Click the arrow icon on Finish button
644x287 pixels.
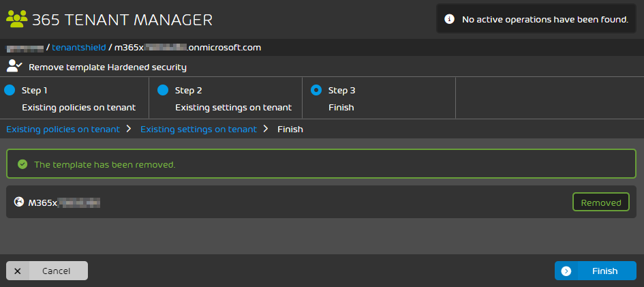pos(566,271)
